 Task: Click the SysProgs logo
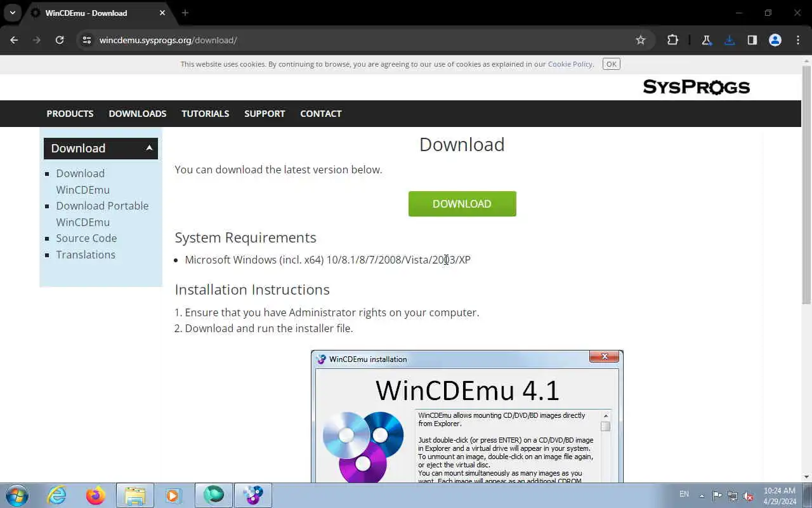tap(697, 87)
